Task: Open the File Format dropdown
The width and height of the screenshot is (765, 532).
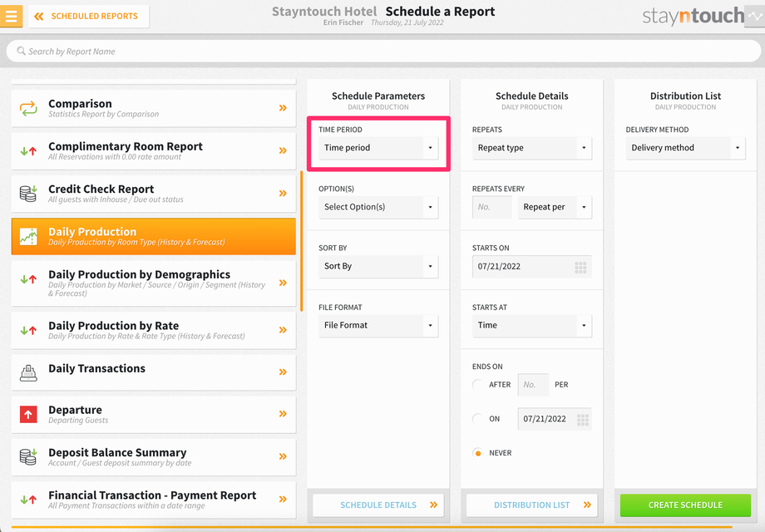Action: coord(378,325)
